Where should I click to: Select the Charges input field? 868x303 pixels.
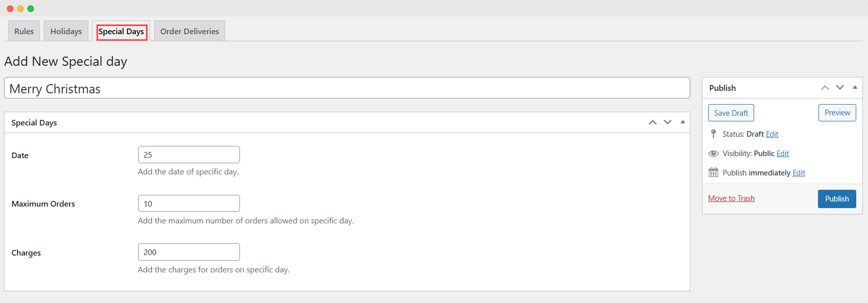tap(189, 251)
